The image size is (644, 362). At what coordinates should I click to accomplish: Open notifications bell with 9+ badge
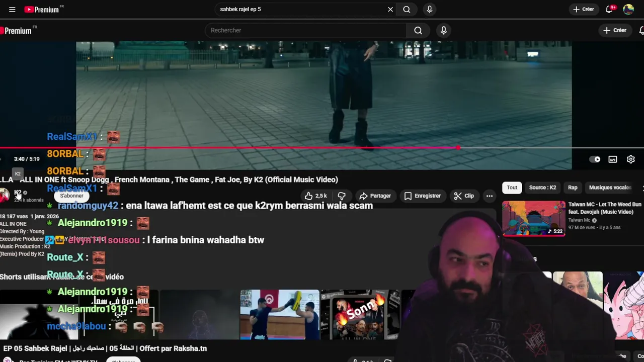(x=609, y=9)
